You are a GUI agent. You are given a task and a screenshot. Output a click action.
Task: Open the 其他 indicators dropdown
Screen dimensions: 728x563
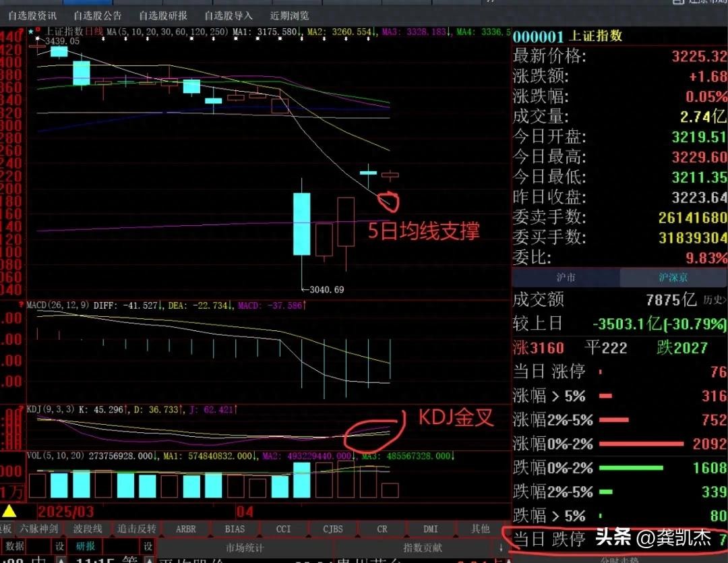(480, 529)
